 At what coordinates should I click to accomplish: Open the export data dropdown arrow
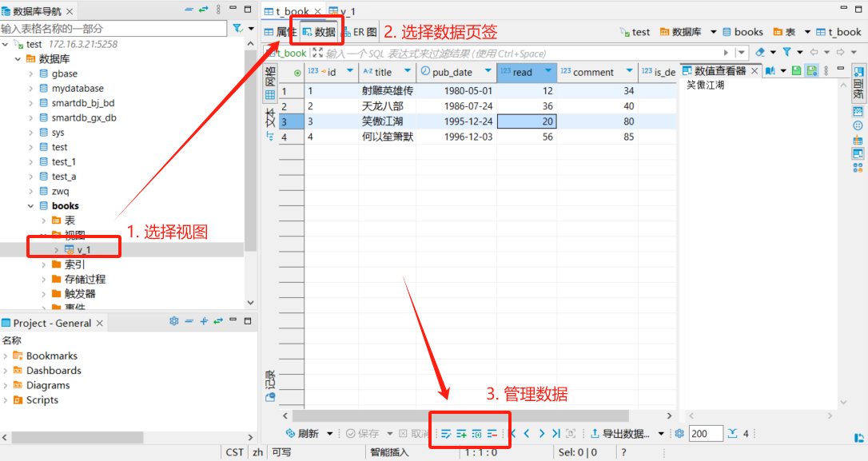tap(661, 434)
